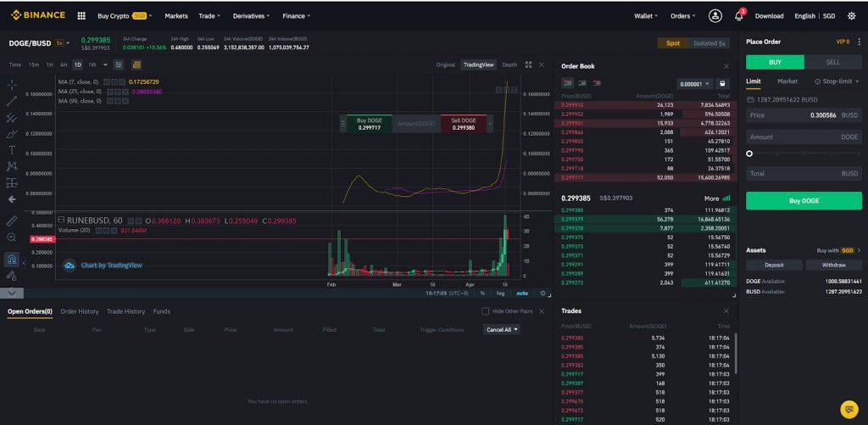868x425 pixels.
Task: Open chart settings gear below chart
Action: (543, 294)
